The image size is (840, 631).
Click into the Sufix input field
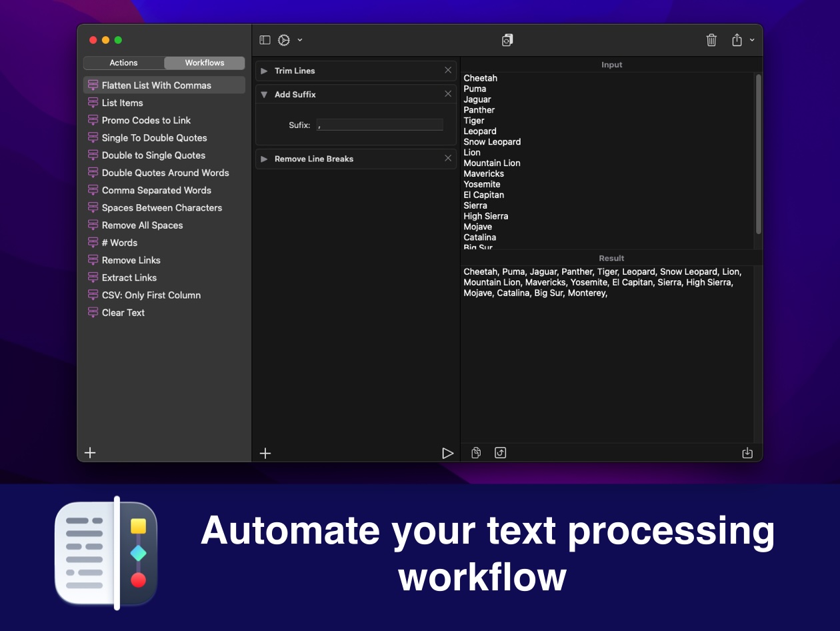pyautogui.click(x=380, y=125)
